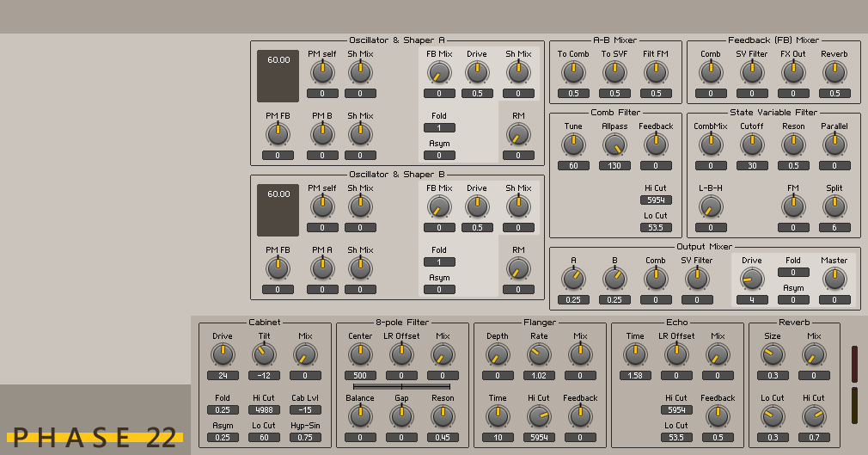Click the Flanger Hi Cut knob

click(x=539, y=417)
